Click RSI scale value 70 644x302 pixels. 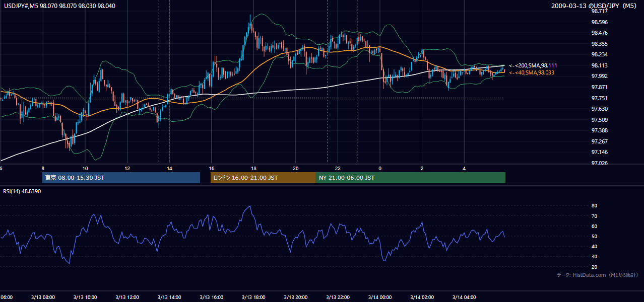point(594,216)
